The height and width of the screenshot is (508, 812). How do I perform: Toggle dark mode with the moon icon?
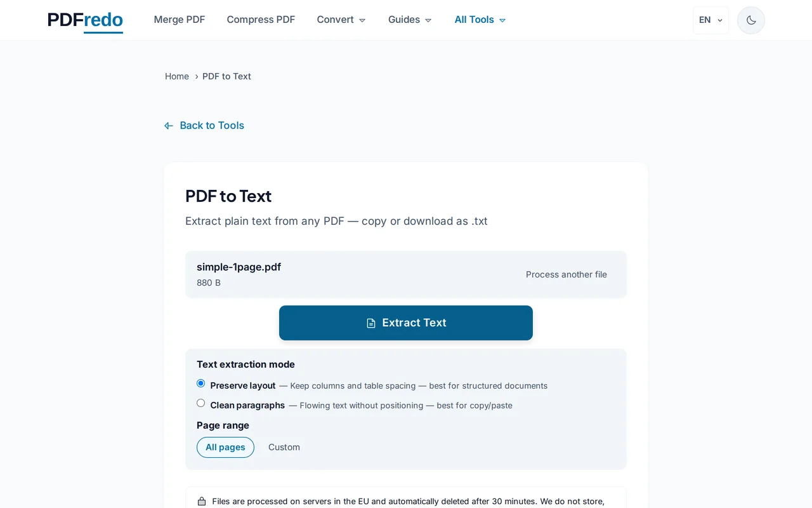(750, 20)
